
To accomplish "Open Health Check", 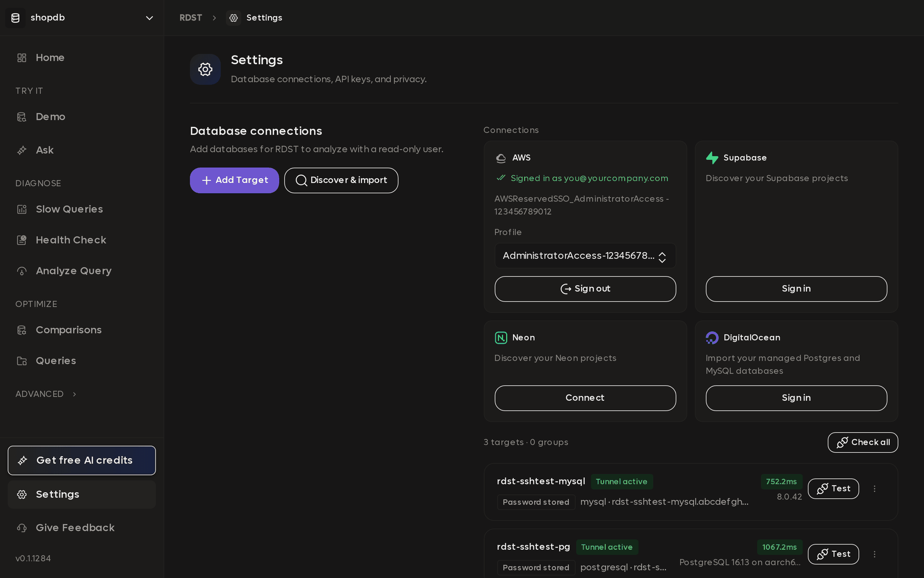I will 82,240.
